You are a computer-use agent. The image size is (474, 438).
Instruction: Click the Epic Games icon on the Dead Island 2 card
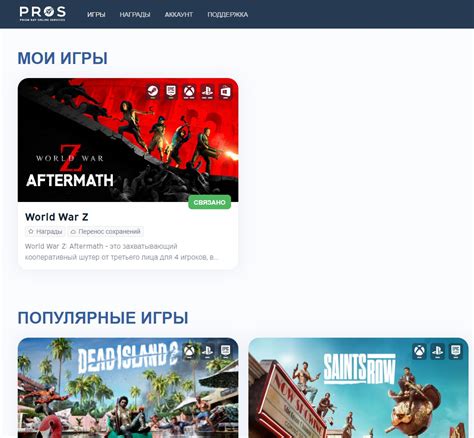coord(225,351)
